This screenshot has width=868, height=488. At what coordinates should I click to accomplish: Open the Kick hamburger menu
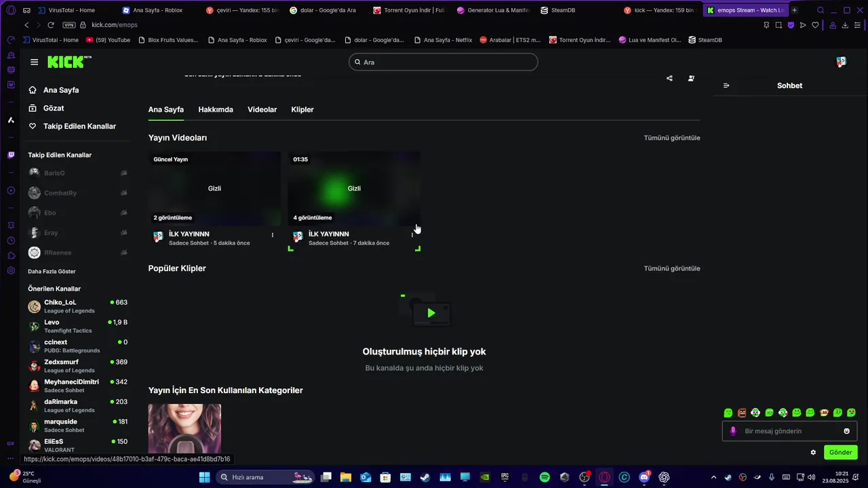[34, 62]
